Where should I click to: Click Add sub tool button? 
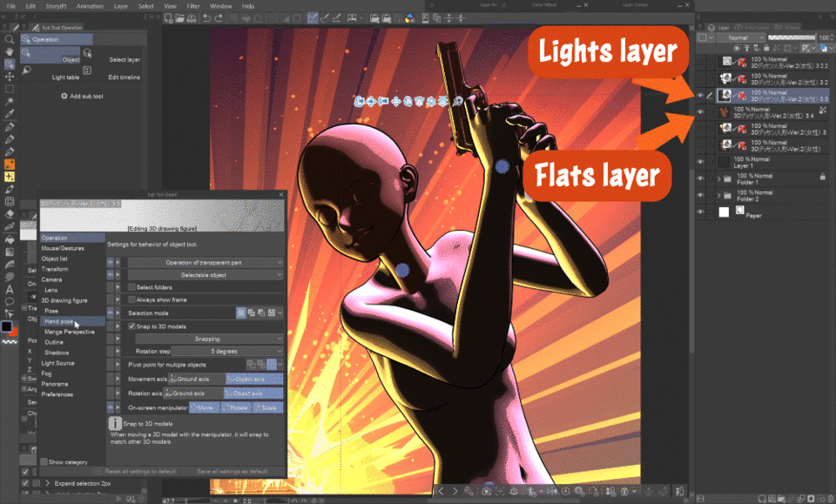pos(82,97)
